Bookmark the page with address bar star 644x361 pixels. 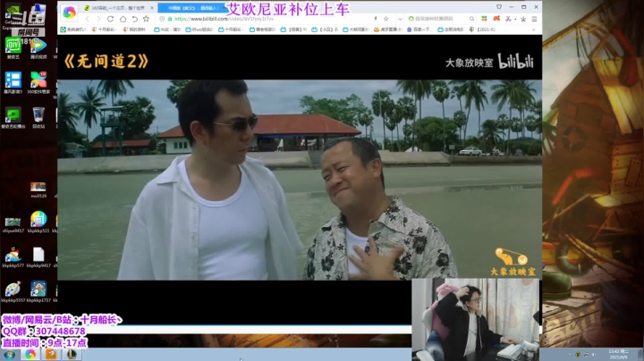(x=386, y=19)
